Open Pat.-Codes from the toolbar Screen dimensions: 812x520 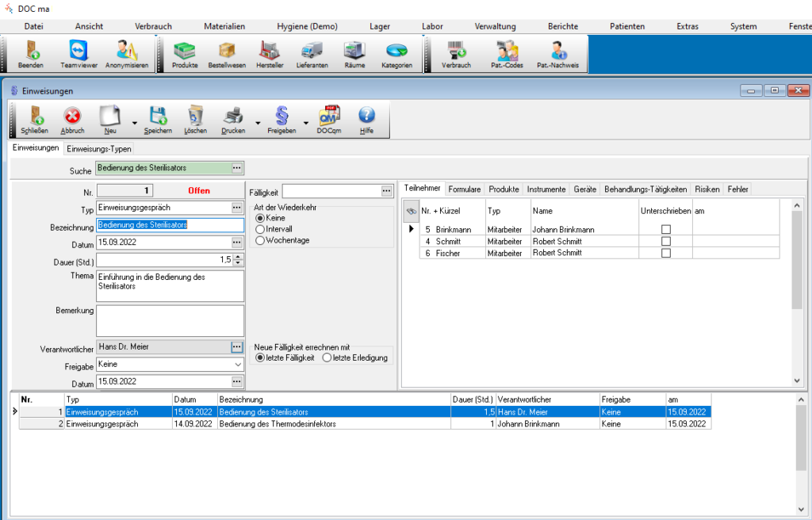coord(507,54)
